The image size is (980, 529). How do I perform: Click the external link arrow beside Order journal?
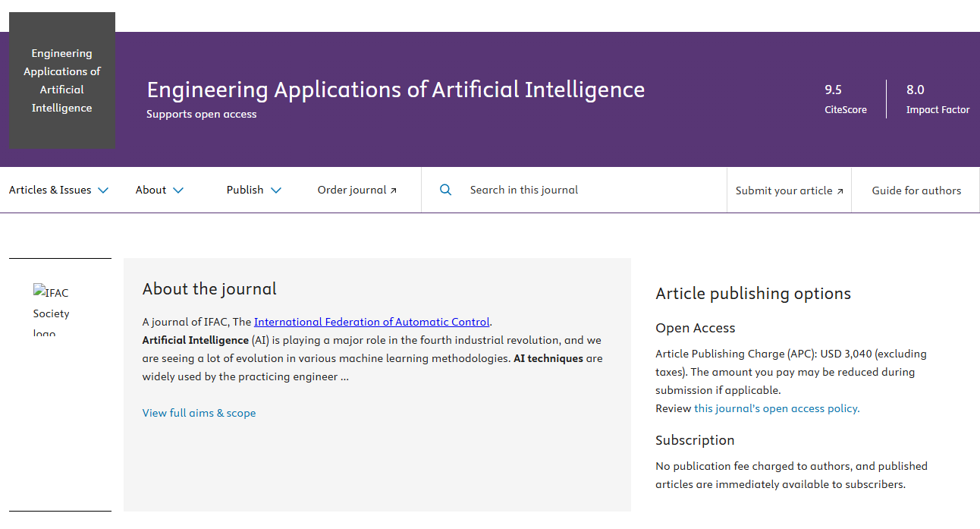[393, 190]
